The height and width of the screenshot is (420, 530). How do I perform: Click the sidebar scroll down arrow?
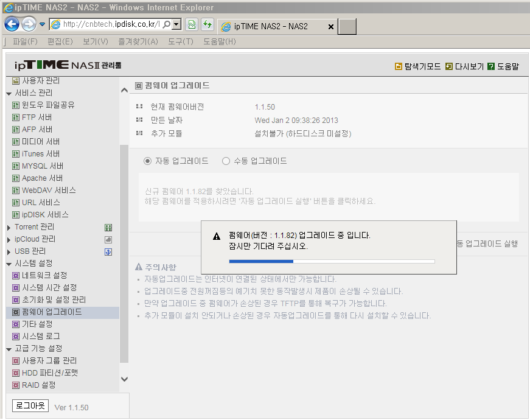124,379
